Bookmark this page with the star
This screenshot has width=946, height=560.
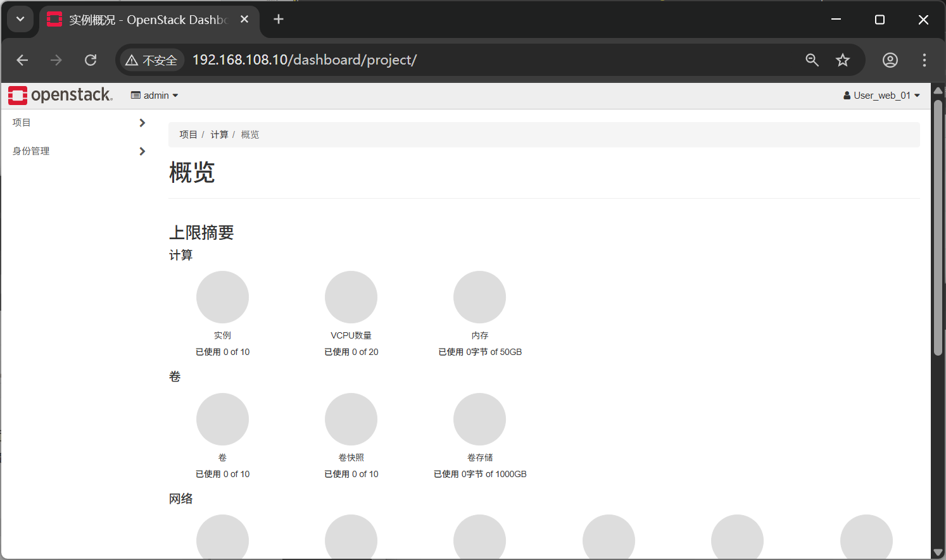843,60
